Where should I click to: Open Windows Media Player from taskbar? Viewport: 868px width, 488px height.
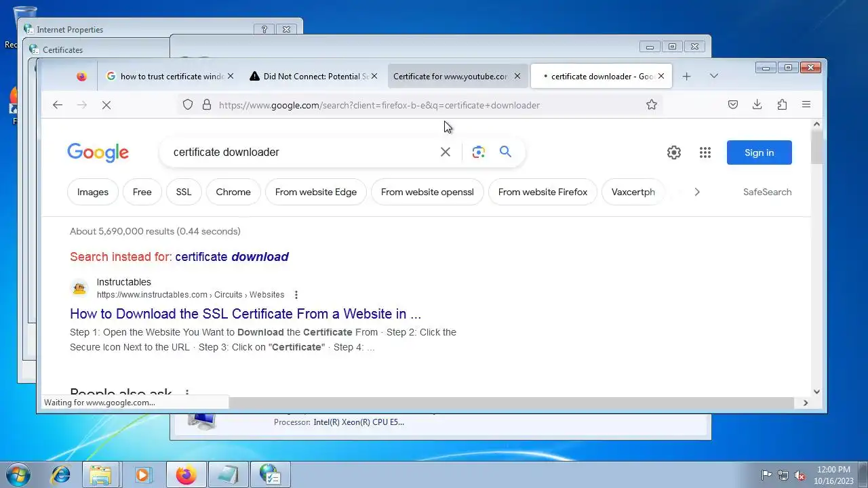(x=142, y=475)
